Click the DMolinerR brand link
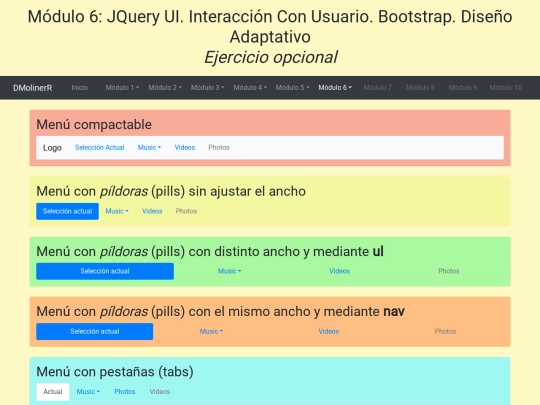 tap(33, 88)
